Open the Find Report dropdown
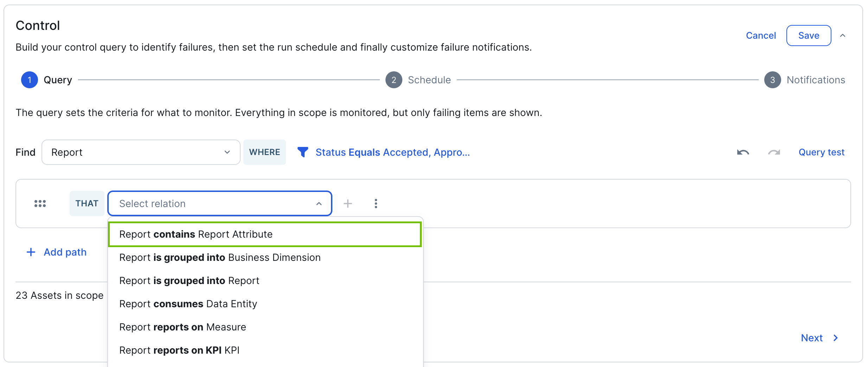Screen dimensions: 868x367 (141, 152)
